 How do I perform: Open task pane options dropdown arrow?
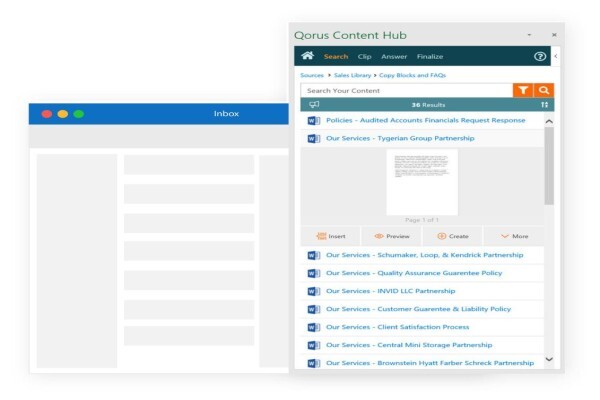(529, 35)
